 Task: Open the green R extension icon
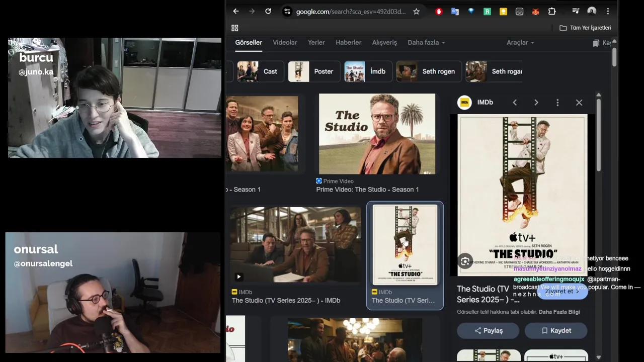tap(487, 11)
